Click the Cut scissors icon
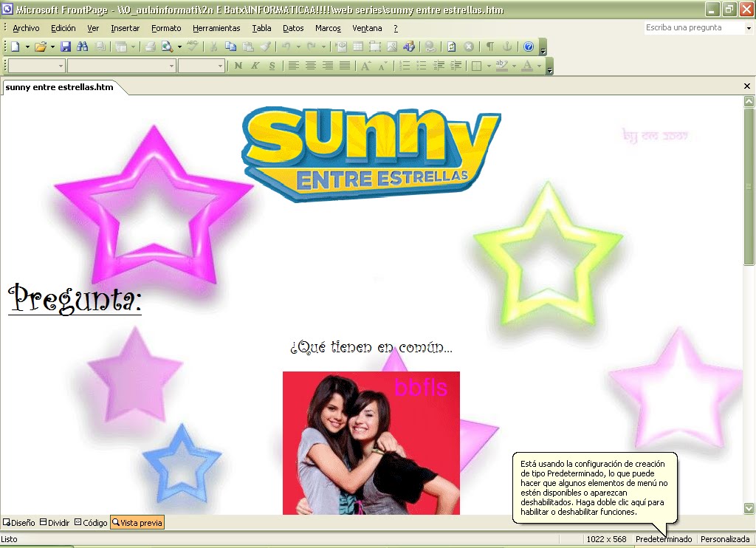This screenshot has height=548, width=756. (213, 47)
